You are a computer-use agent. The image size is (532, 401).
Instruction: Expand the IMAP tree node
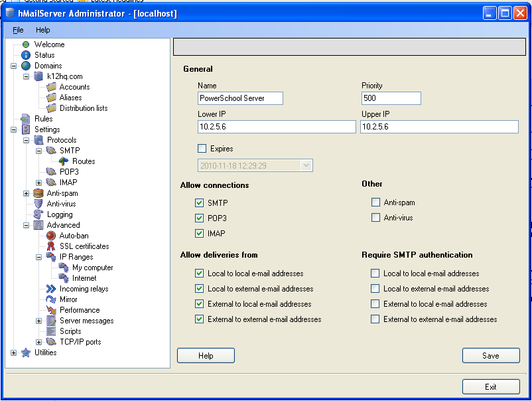click(x=38, y=183)
